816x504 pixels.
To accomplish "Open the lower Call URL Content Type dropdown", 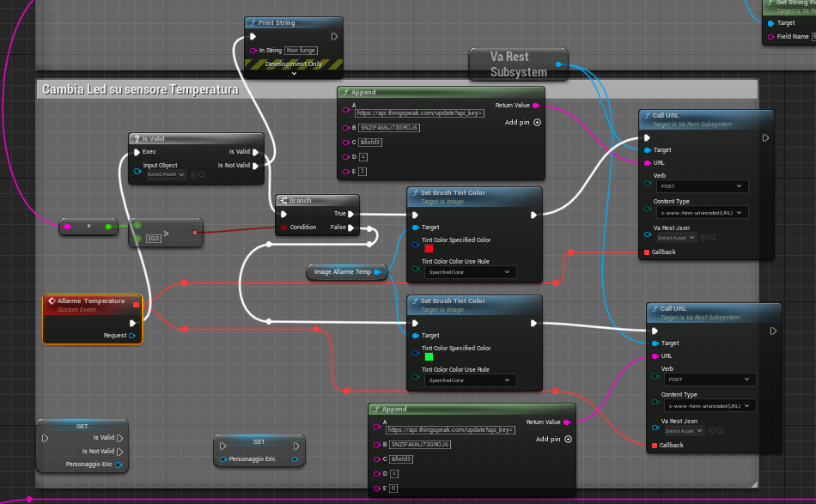I will tap(709, 406).
